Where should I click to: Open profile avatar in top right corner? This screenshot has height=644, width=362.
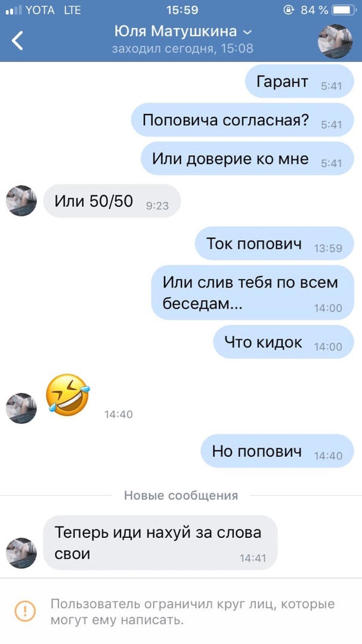tap(335, 41)
